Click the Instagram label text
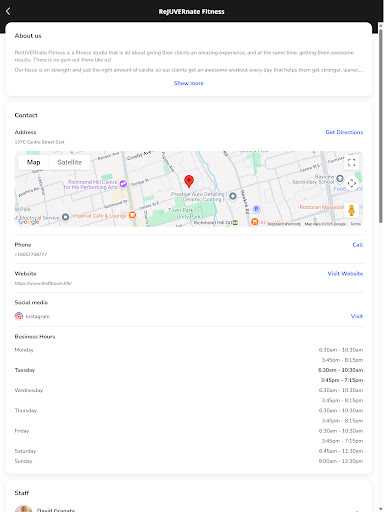The height and width of the screenshot is (512, 384). [37, 316]
